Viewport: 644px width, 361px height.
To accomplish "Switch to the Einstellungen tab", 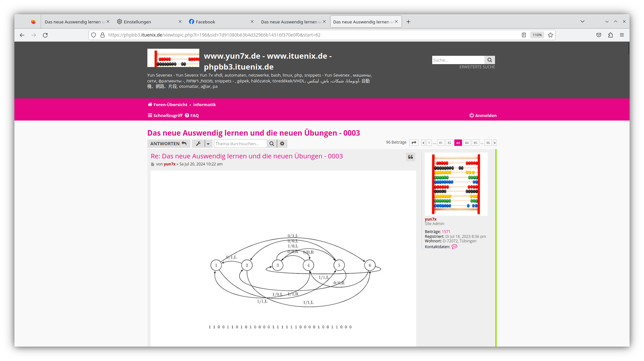I will pos(137,22).
